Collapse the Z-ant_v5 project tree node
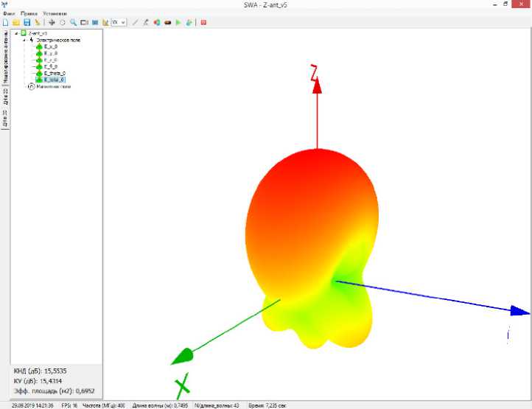This screenshot has width=532, height=409. click(16, 33)
